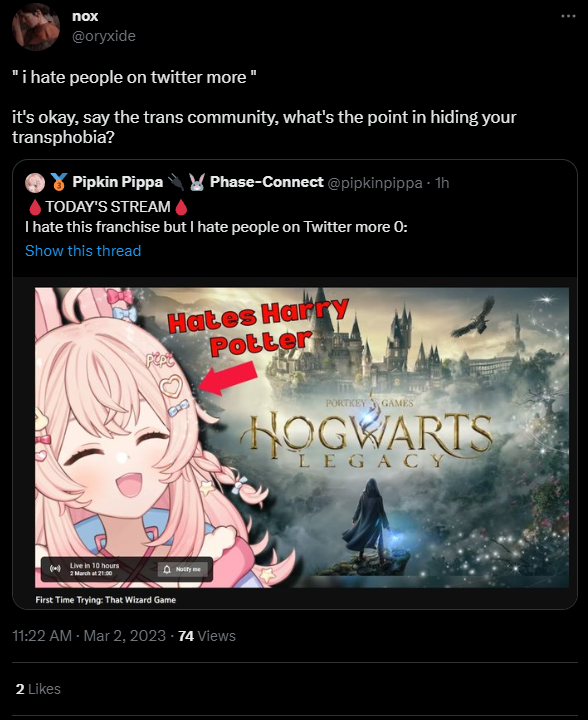This screenshot has width=588, height=720.
Task: Click the plug emoji after Pipkin Pippa
Action: point(176,182)
